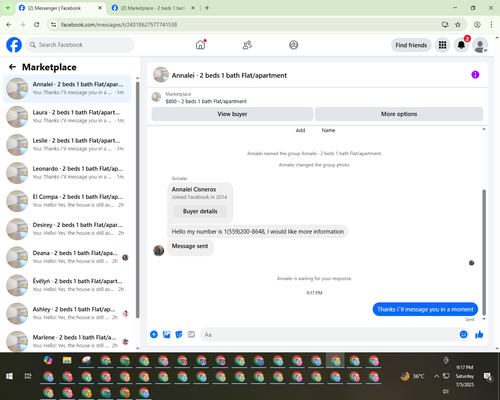Open a new browser tab
Viewport: 500px width, 400px height.
(207, 8)
